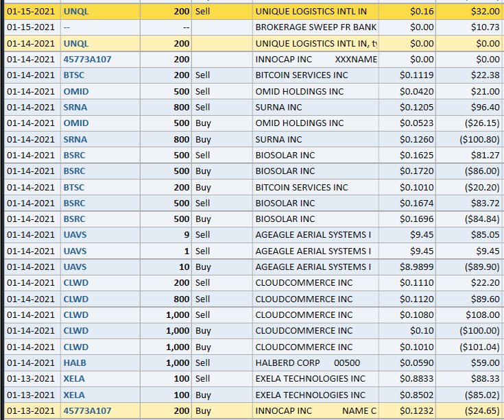
Task: Select the OMID ticker in the Buy row
Action: point(75,123)
